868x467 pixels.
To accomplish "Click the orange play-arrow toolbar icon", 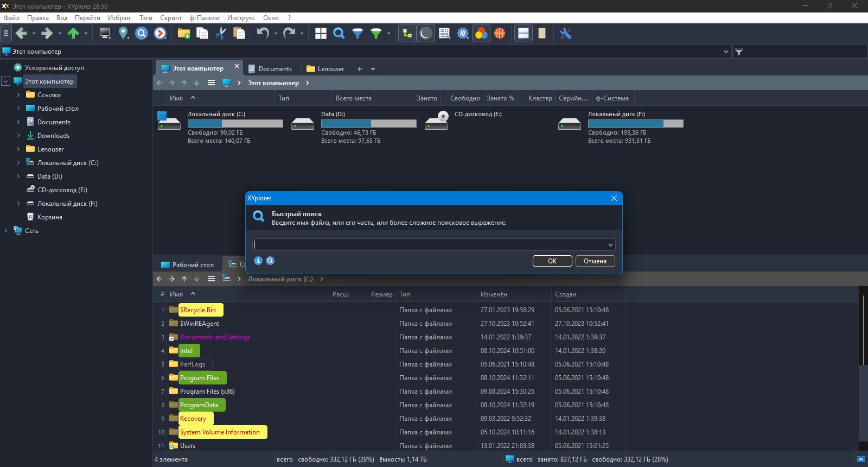I will pos(160,34).
